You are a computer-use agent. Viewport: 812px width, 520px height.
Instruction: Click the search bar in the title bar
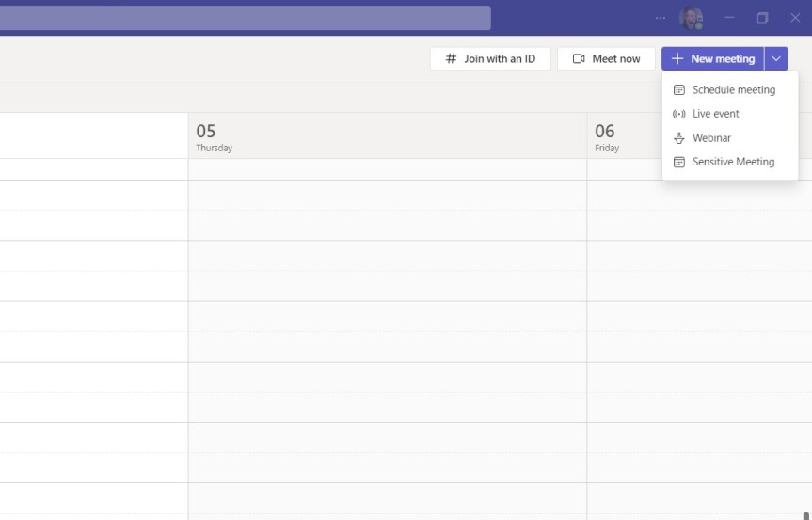tap(245, 18)
